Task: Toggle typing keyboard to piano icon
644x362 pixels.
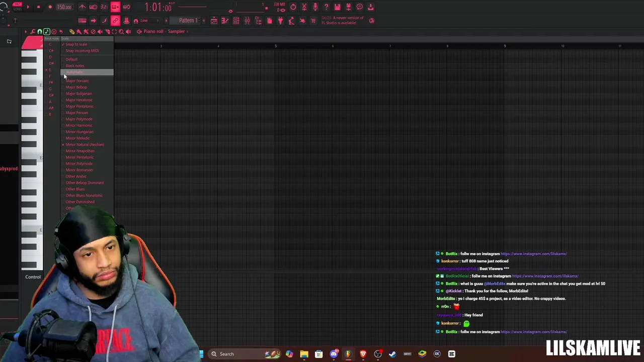Action: [x=82, y=21]
